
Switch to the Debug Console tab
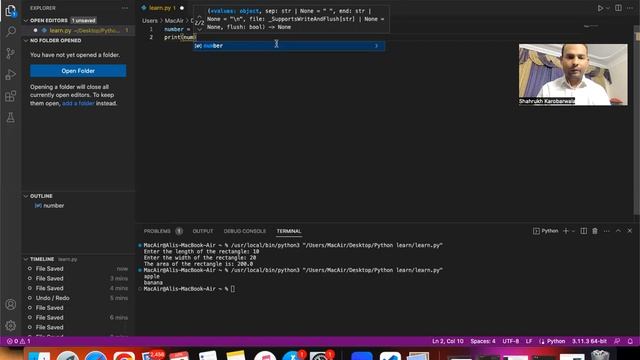click(244, 231)
